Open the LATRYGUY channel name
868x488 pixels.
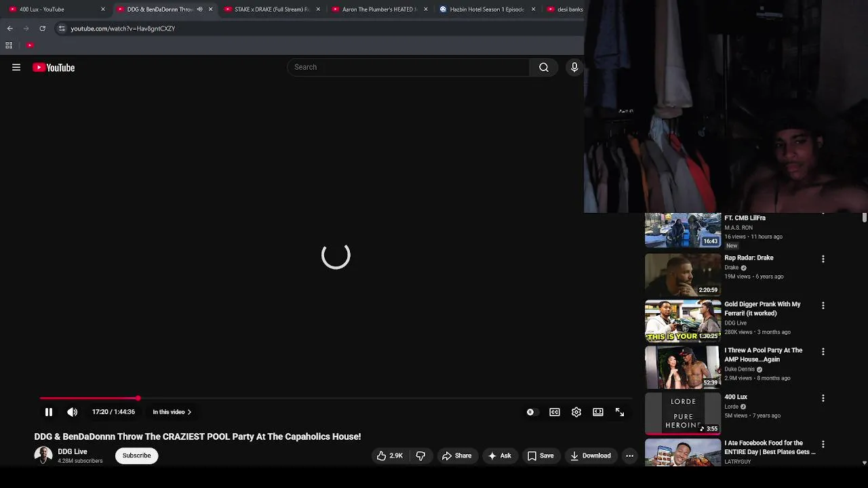[738, 462]
